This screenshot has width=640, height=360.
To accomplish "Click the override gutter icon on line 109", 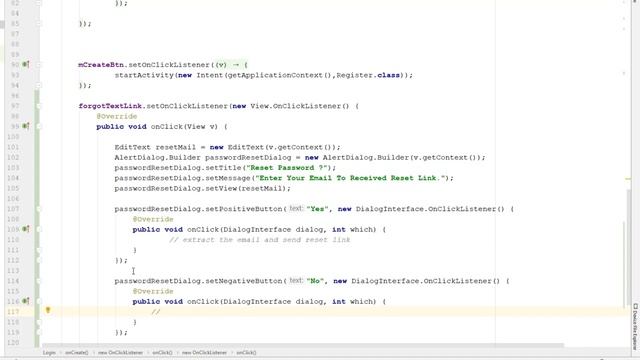I will click(x=26, y=229).
